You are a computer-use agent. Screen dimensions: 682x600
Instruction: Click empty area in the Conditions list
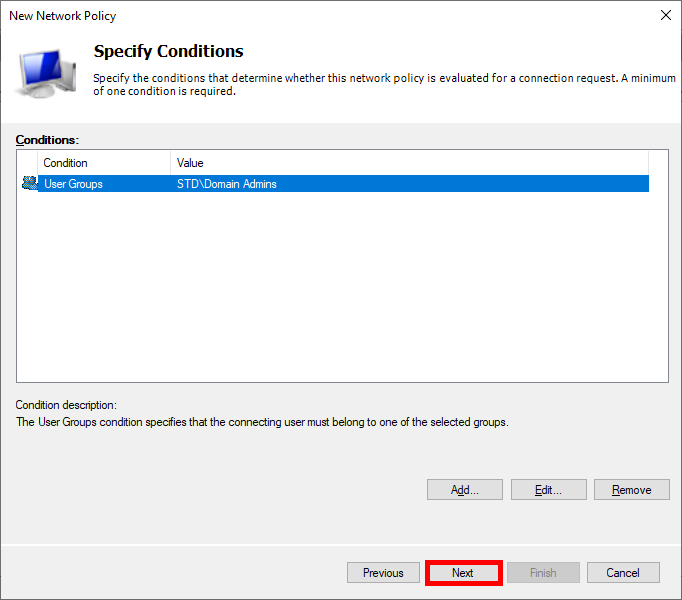[340, 290]
